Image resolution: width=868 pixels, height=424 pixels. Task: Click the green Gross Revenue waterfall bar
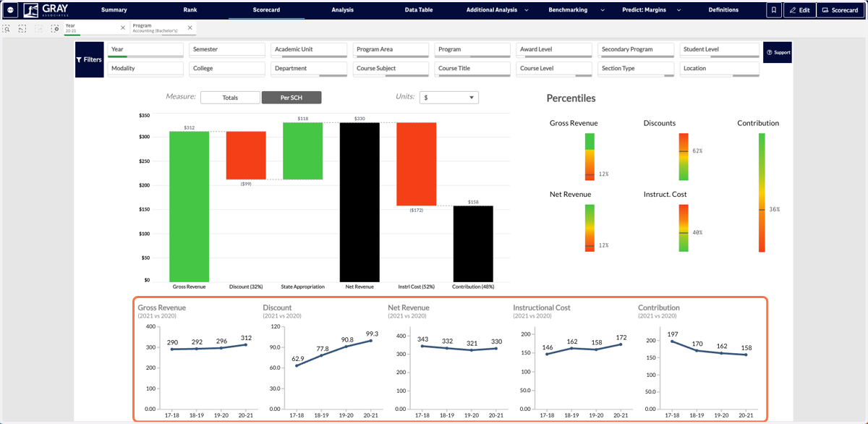tap(189, 206)
